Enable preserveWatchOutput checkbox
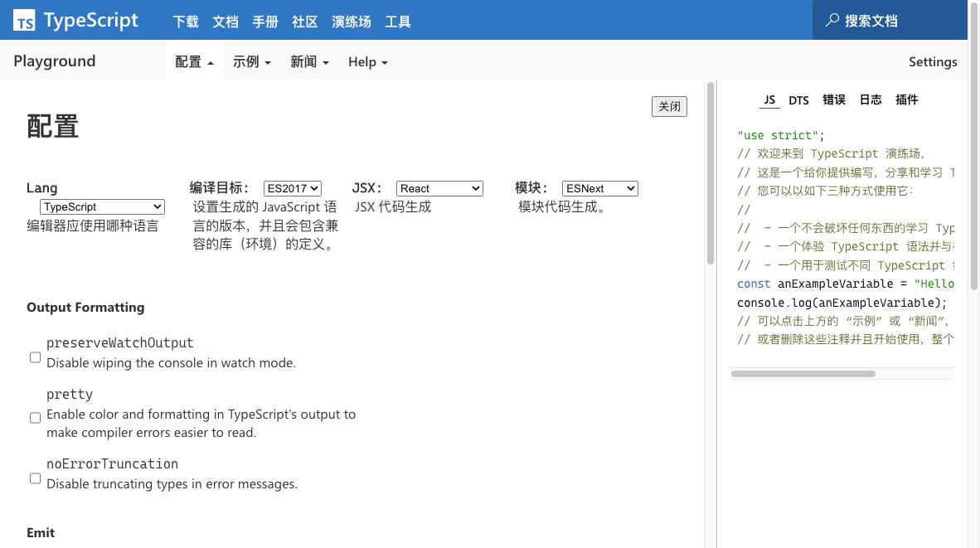The image size is (980, 548). pyautogui.click(x=35, y=357)
